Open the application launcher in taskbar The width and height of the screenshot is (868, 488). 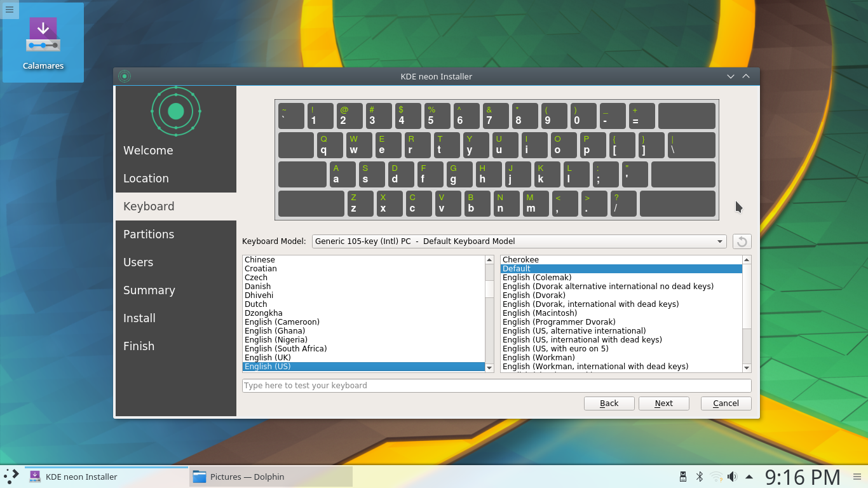11,476
